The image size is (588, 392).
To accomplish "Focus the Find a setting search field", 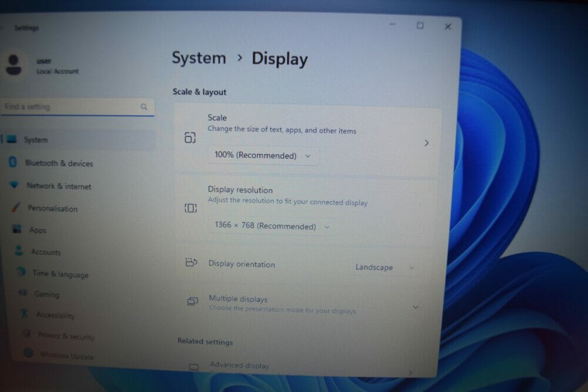I will coord(77,107).
